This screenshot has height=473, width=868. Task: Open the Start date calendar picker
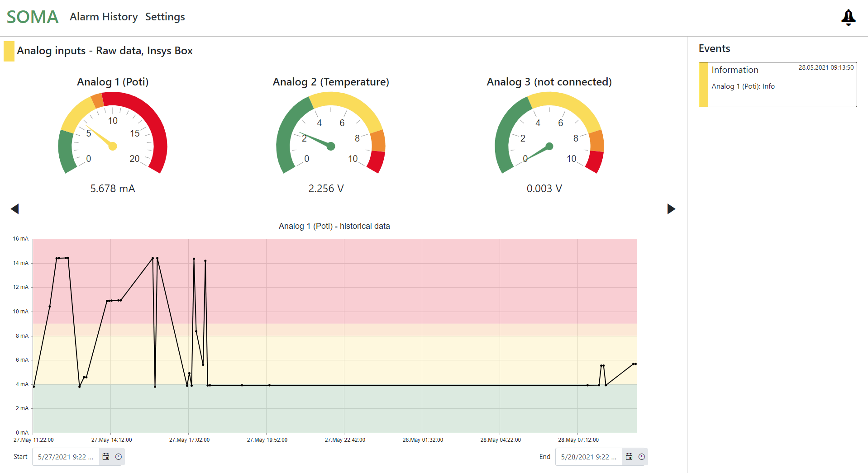click(106, 457)
